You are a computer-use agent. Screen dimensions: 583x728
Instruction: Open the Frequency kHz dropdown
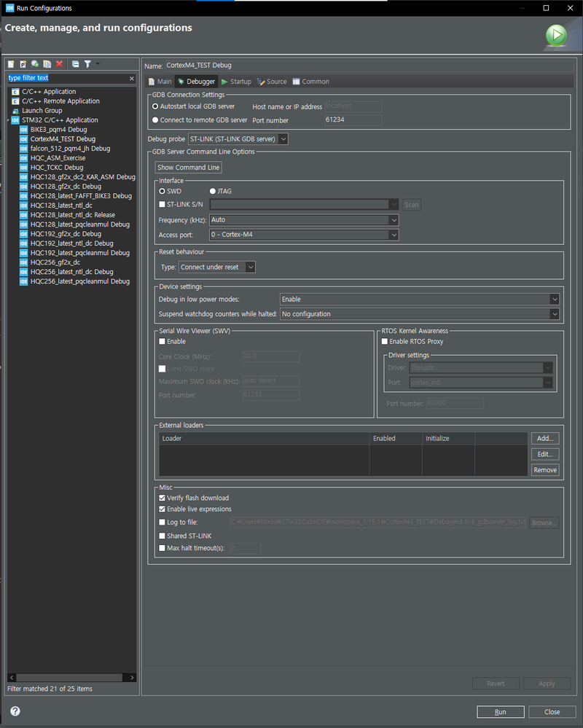[x=393, y=219]
